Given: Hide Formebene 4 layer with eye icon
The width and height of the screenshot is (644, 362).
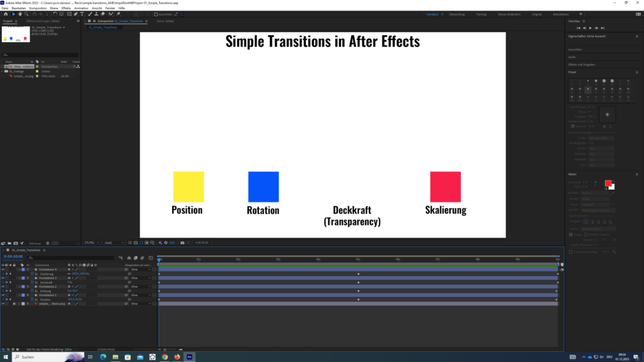Looking at the screenshot, I should 3,270.
